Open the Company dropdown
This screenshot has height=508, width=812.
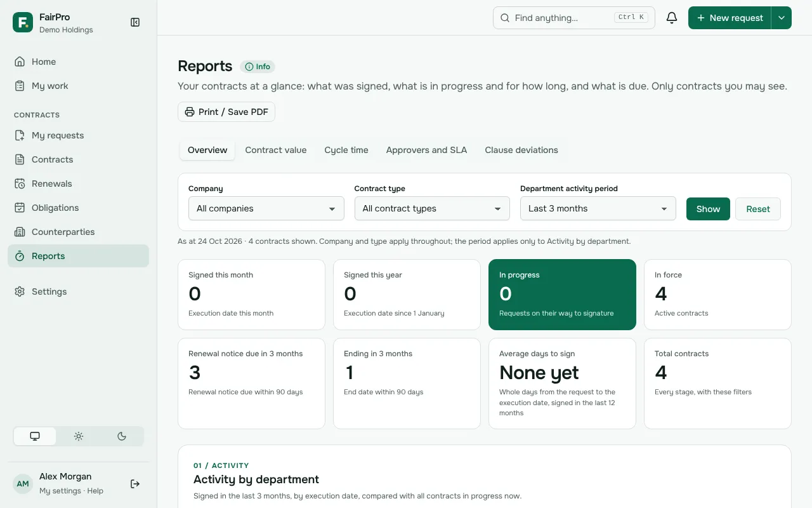(266, 208)
